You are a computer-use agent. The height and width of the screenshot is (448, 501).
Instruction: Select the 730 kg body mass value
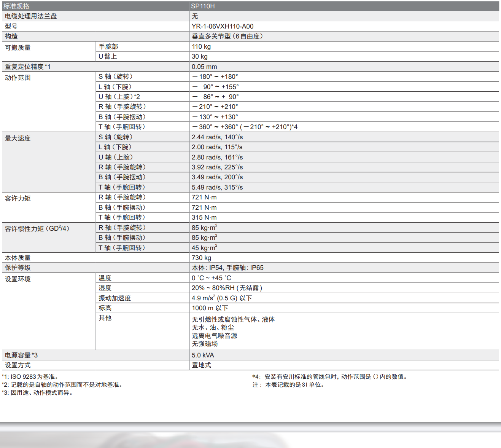[201, 258]
